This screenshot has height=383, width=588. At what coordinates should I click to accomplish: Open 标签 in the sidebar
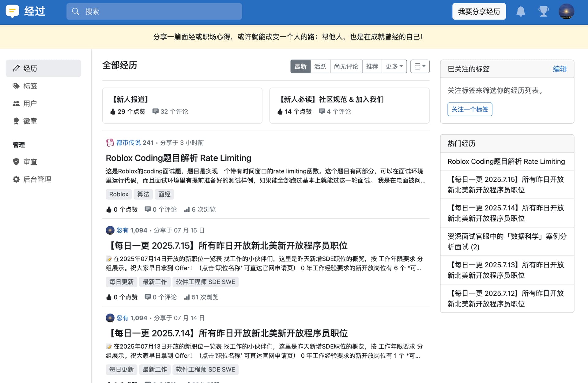[x=43, y=86]
